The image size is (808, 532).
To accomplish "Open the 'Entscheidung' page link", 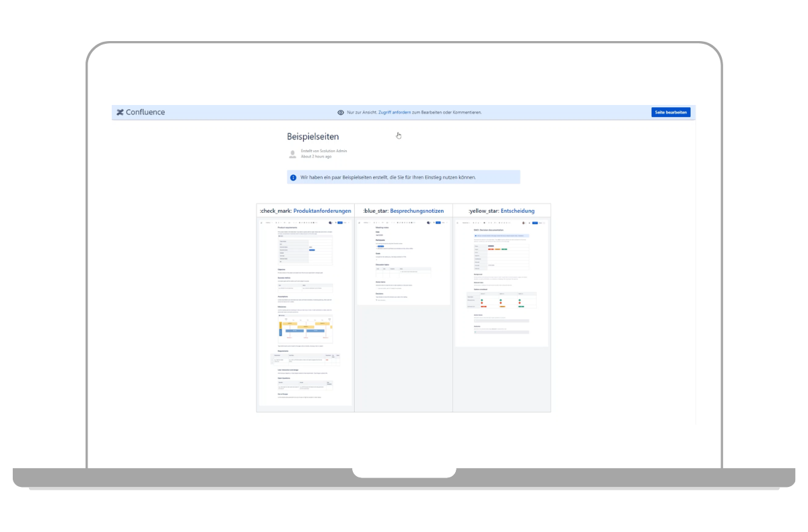I will pos(517,211).
